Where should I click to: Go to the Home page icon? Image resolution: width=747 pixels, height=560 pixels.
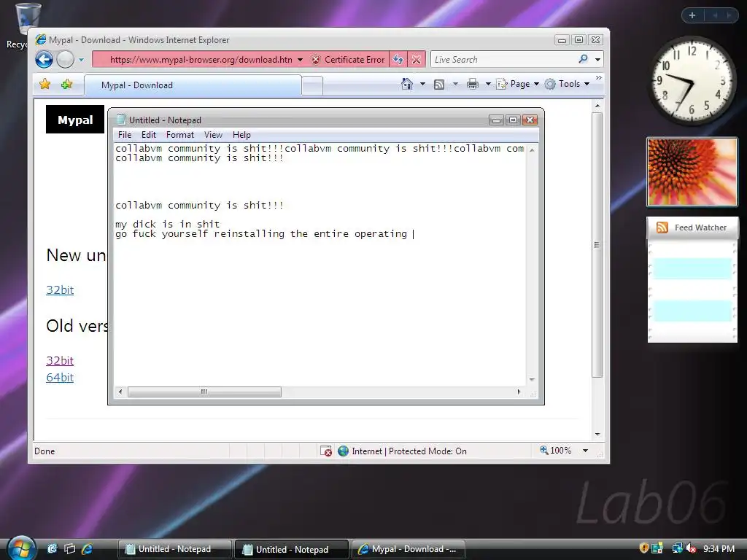click(407, 84)
